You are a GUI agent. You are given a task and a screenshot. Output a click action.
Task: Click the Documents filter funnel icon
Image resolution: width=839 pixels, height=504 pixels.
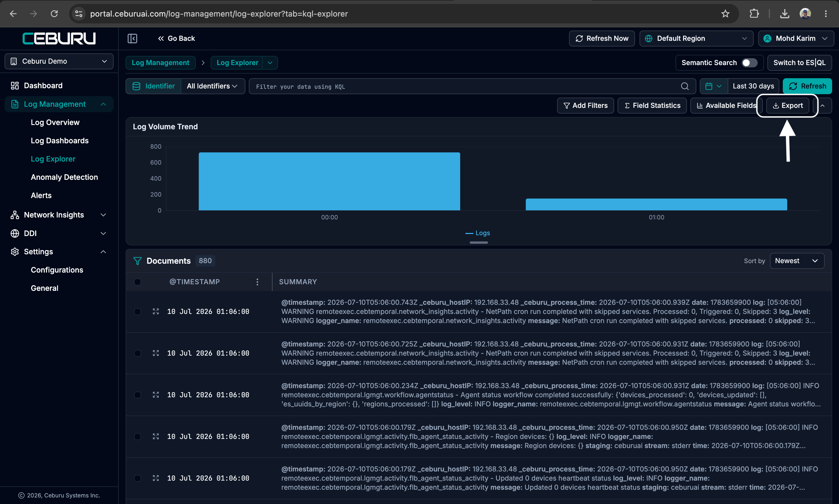(138, 261)
